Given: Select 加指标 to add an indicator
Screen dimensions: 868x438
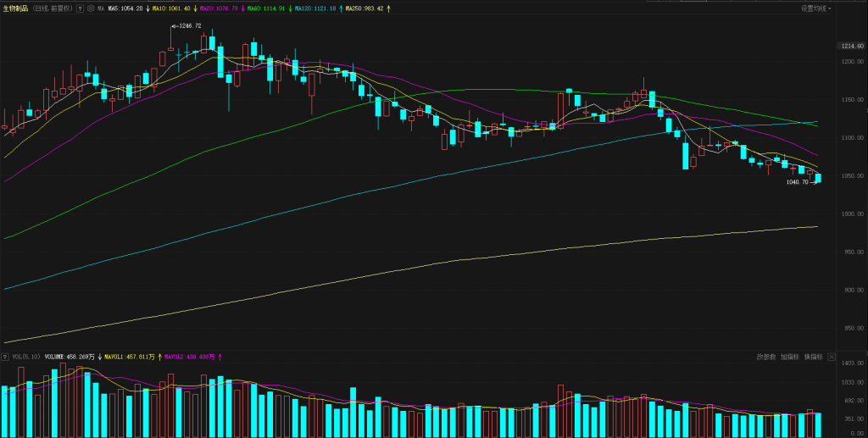Looking at the screenshot, I should point(789,357).
